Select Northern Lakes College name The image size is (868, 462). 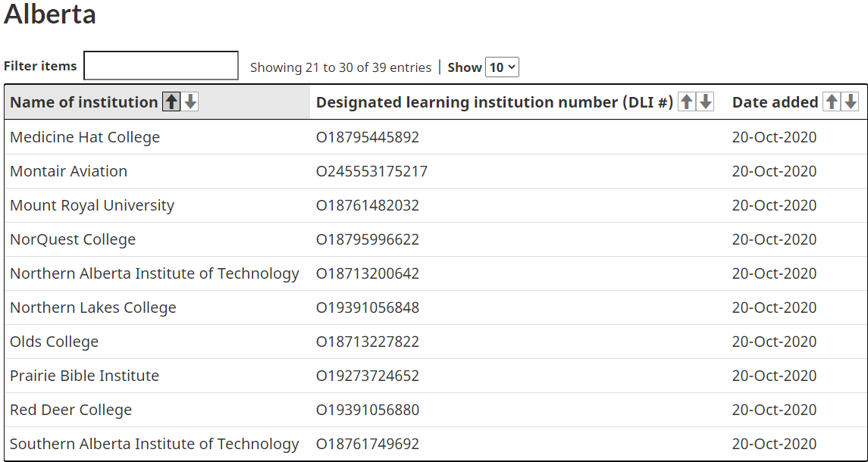tap(93, 307)
